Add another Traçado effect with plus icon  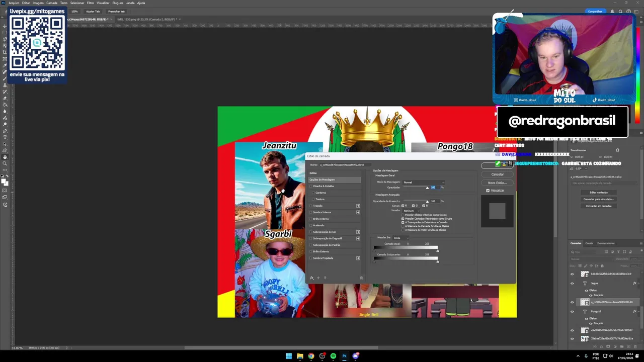[358, 206]
